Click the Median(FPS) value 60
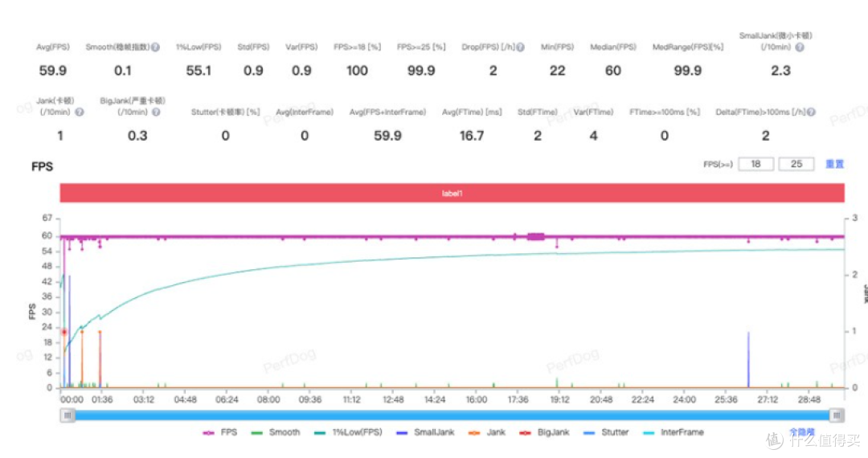Viewport: 868px width, 458px height. (612, 71)
